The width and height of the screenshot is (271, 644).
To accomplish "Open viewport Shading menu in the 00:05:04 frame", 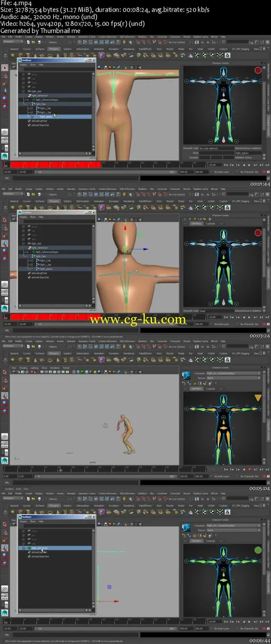I will (x=23, y=368).
